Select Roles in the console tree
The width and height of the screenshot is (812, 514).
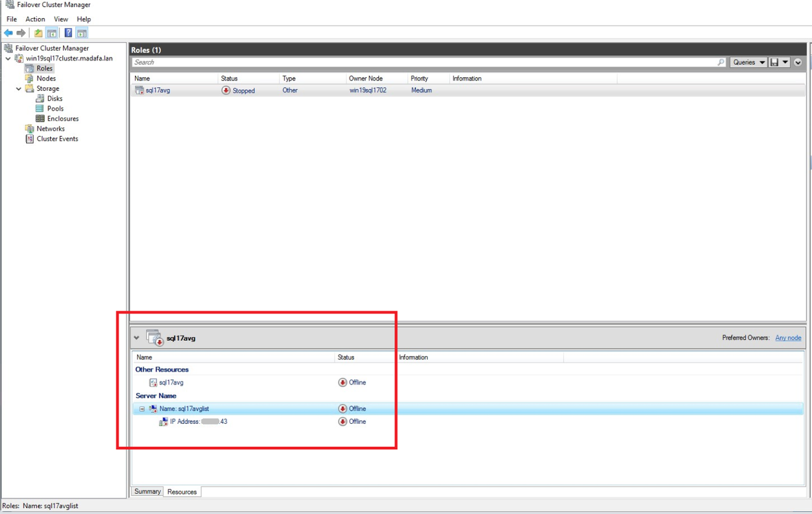45,68
